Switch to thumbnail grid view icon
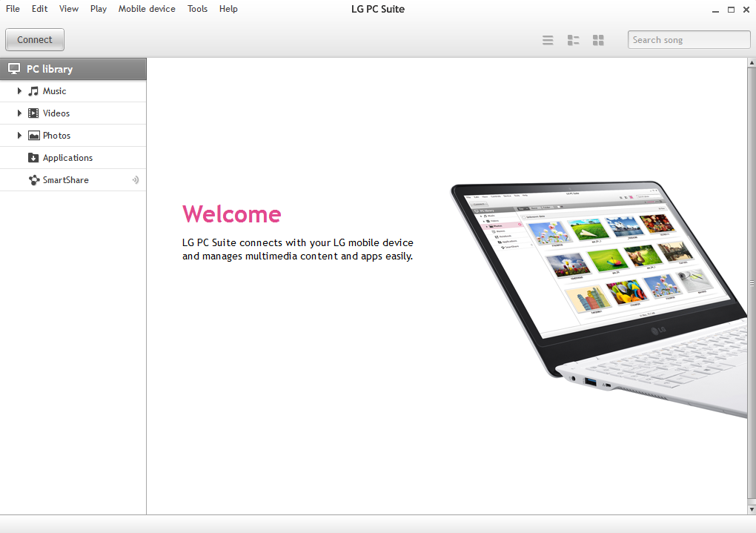Image resolution: width=756 pixels, height=533 pixels. 598,40
